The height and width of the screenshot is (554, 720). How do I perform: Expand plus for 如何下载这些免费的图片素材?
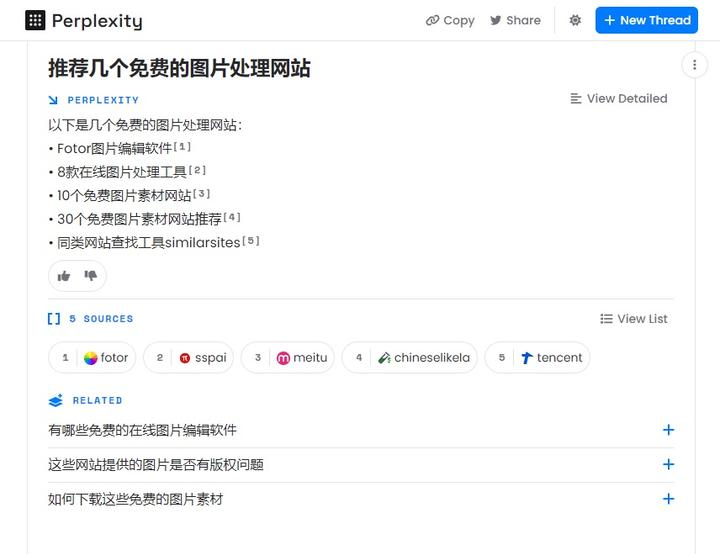669,498
